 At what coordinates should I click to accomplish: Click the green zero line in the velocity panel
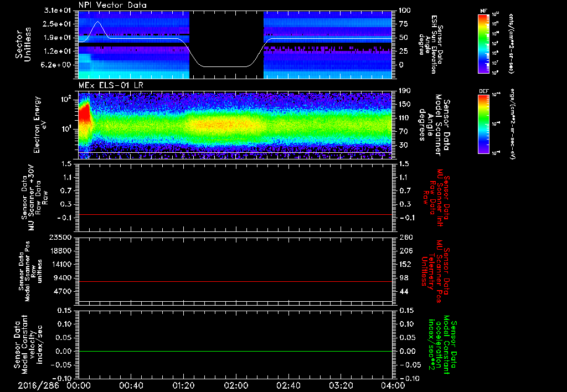235,351
